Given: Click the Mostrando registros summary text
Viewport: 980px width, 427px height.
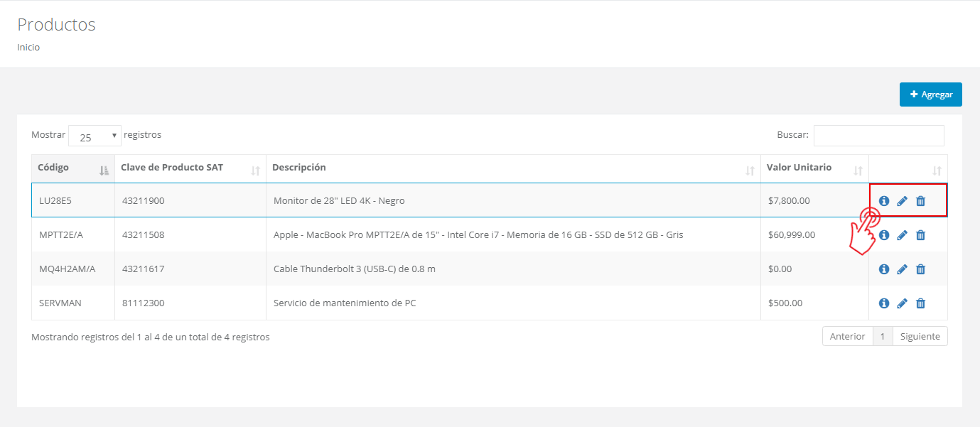Looking at the screenshot, I should pyautogui.click(x=151, y=337).
